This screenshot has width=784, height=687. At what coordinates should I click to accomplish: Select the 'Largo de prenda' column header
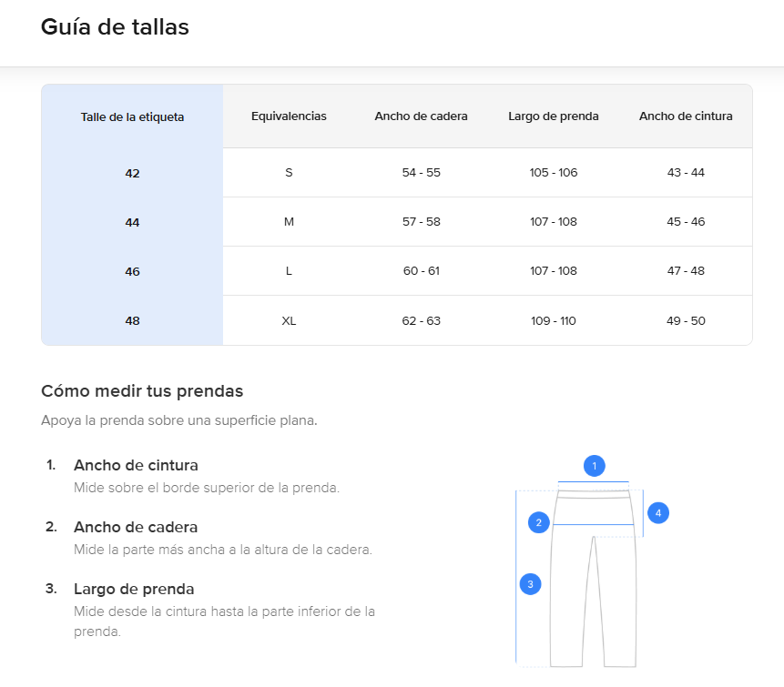tap(554, 116)
